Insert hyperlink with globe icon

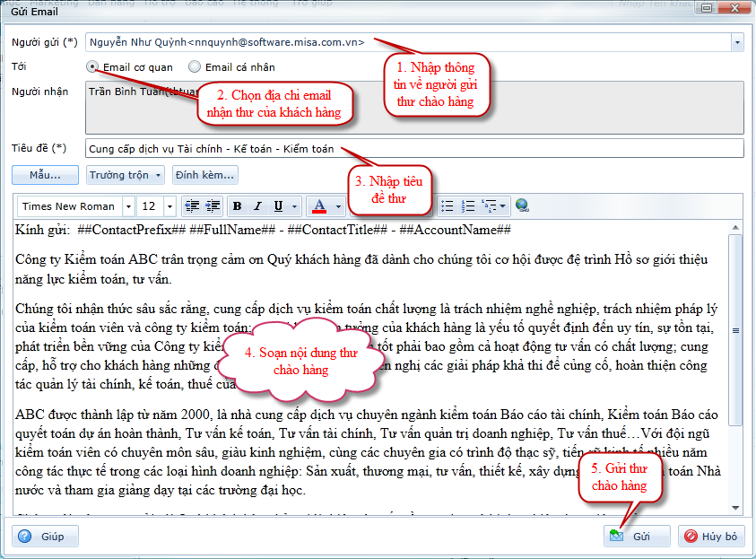(x=523, y=206)
